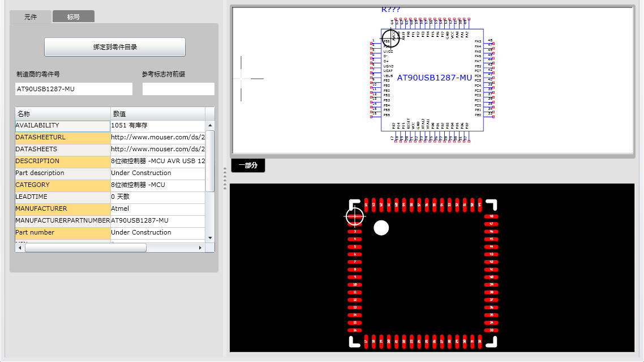Switch to the 元件 tab

31,17
